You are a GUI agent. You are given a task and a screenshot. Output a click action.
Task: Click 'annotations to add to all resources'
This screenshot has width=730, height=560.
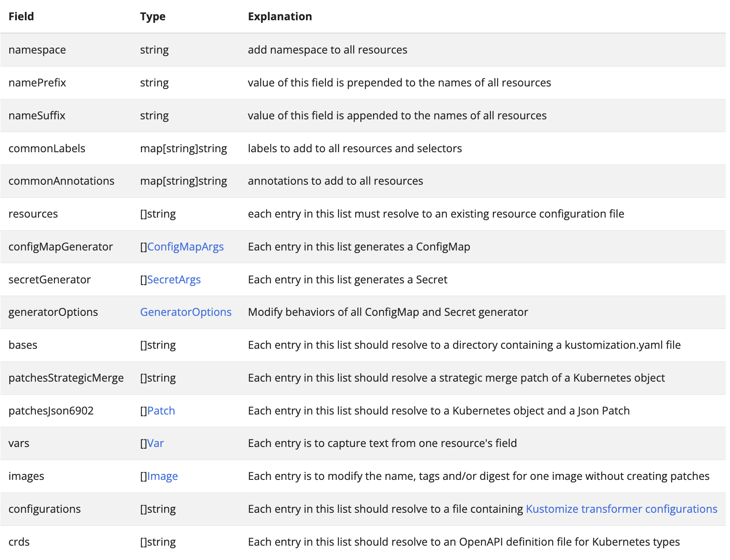tap(335, 181)
